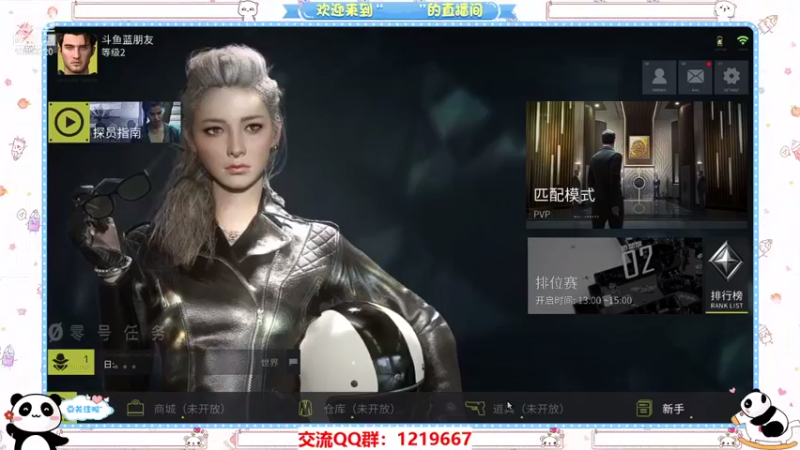The height and width of the screenshot is (450, 800).
Task: Open the Friends icon button
Action: pos(659,78)
